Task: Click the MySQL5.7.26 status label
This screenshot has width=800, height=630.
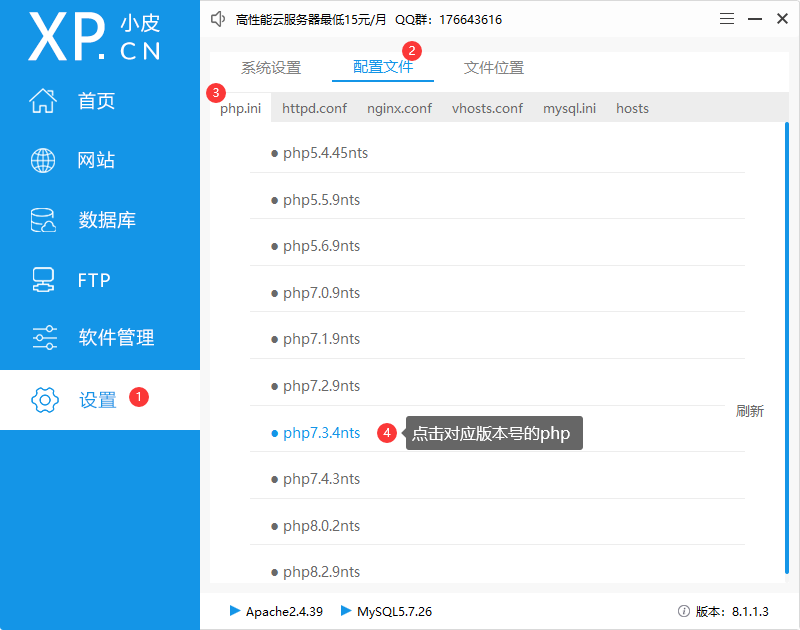Action: click(x=394, y=611)
